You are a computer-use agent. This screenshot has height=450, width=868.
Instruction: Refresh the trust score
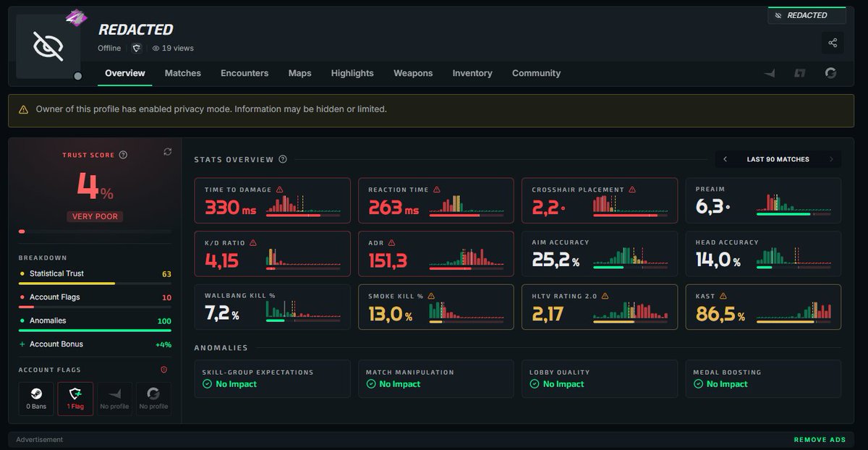168,151
